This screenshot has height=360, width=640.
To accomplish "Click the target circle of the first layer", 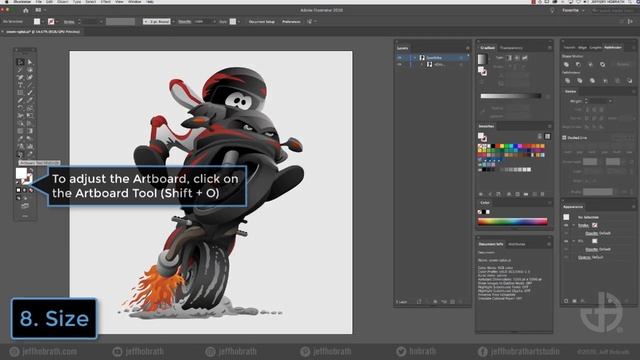I will 462,58.
